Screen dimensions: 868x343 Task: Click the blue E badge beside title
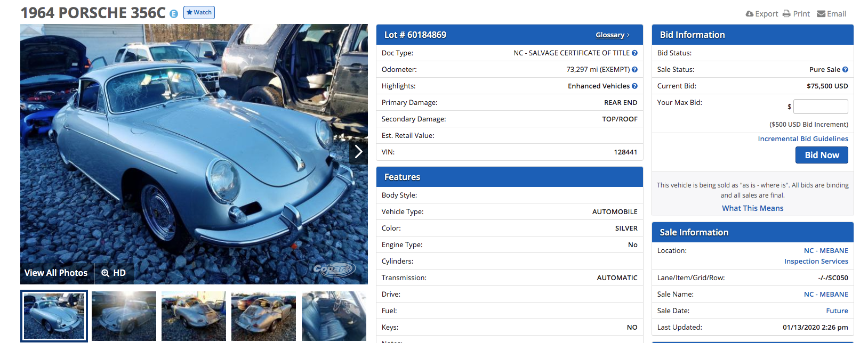[174, 14]
